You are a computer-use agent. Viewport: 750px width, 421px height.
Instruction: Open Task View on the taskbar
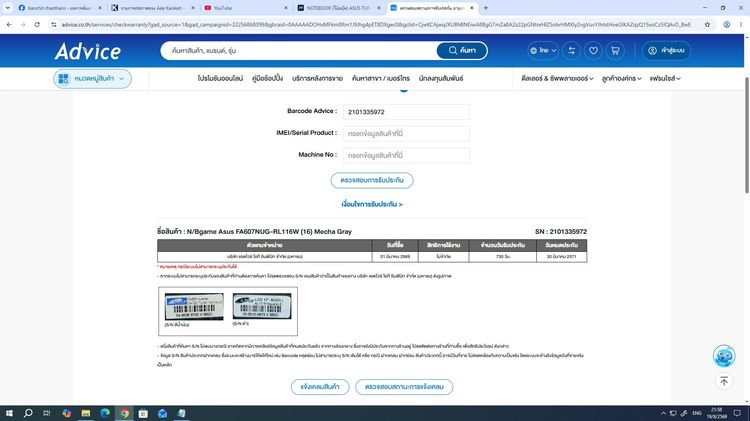46,413
